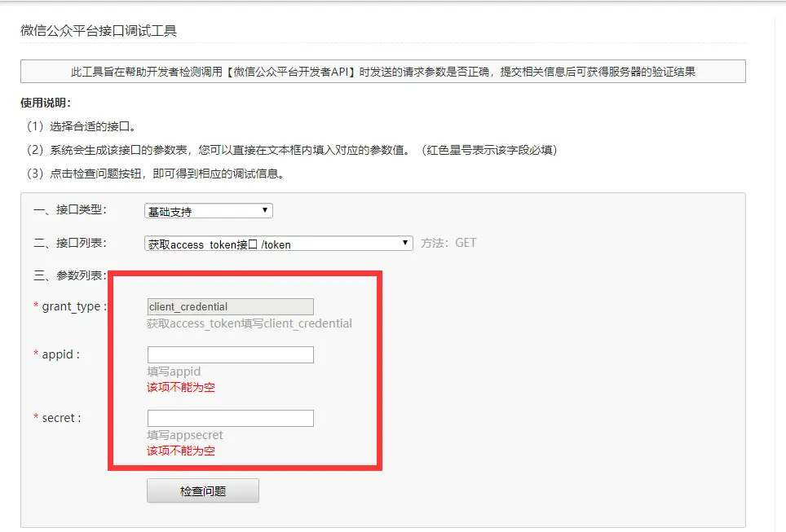Click the hint text 填写appsecret
The width and height of the screenshot is (786, 532).
click(185, 435)
